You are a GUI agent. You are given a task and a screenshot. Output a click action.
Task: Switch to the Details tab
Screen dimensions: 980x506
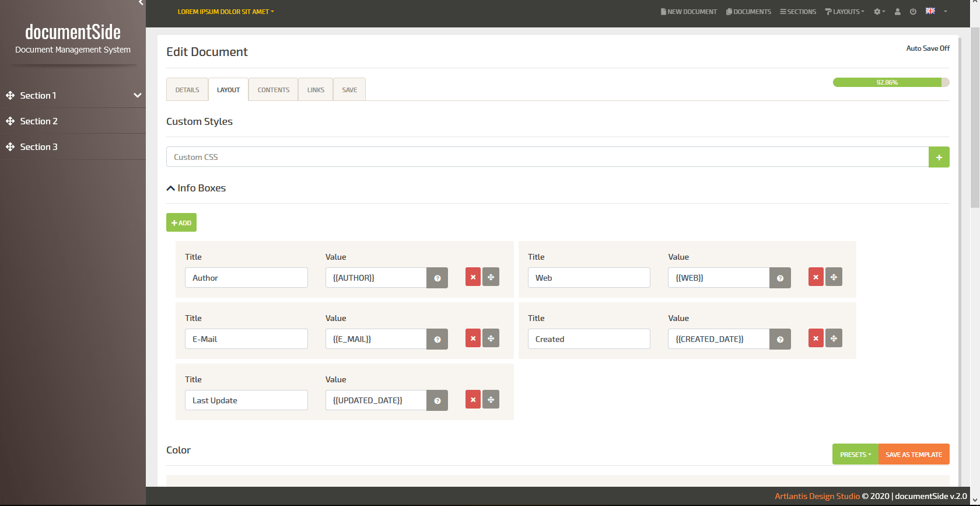coord(187,89)
